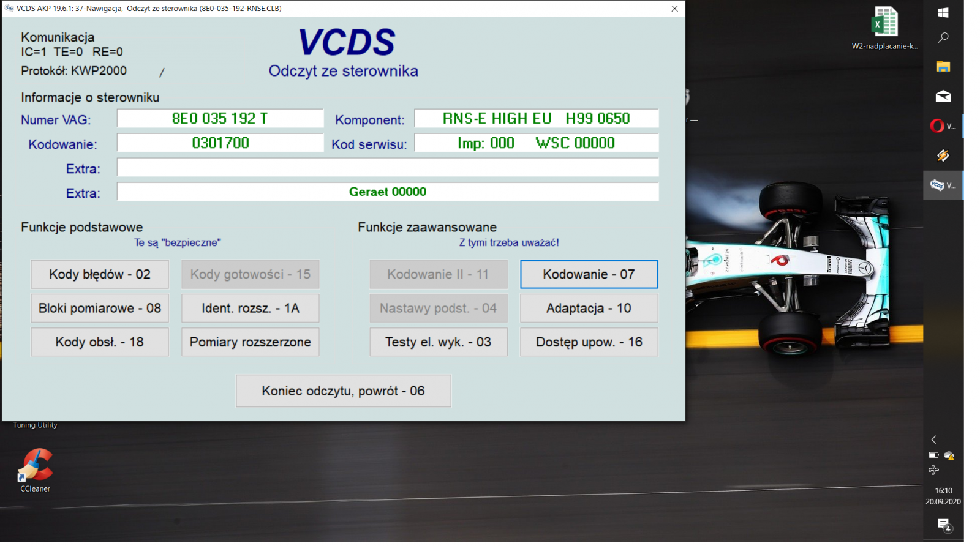
Task: Open File Explorer from the taskbar
Action: pos(943,67)
